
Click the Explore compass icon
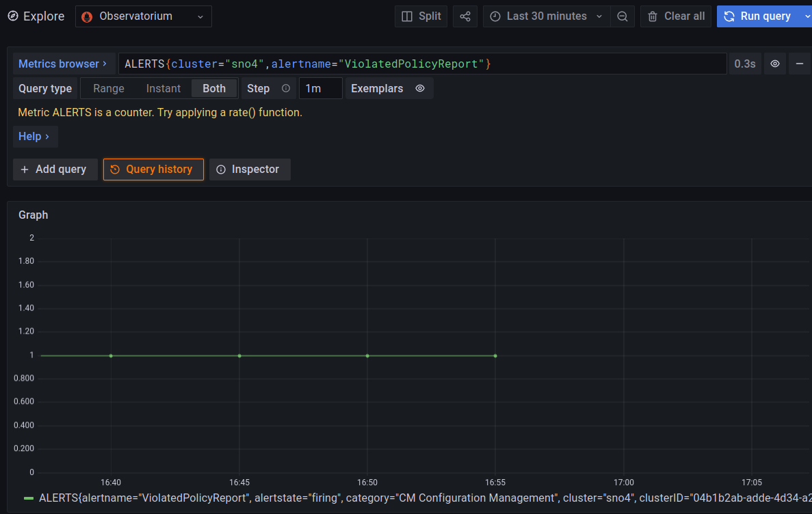pyautogui.click(x=13, y=16)
